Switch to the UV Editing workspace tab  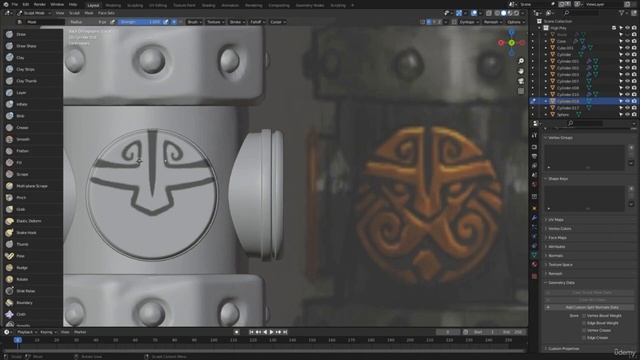158,5
